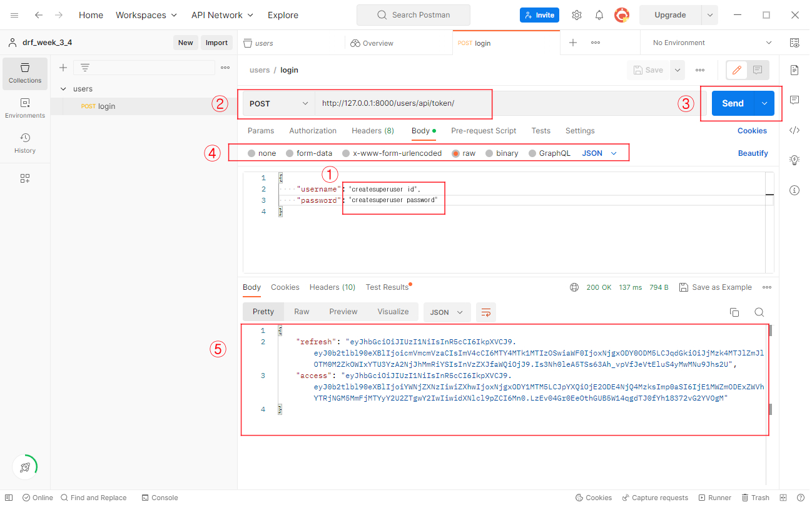This screenshot has height=512, width=812.
Task: Switch to the Params tab
Action: coord(261,131)
